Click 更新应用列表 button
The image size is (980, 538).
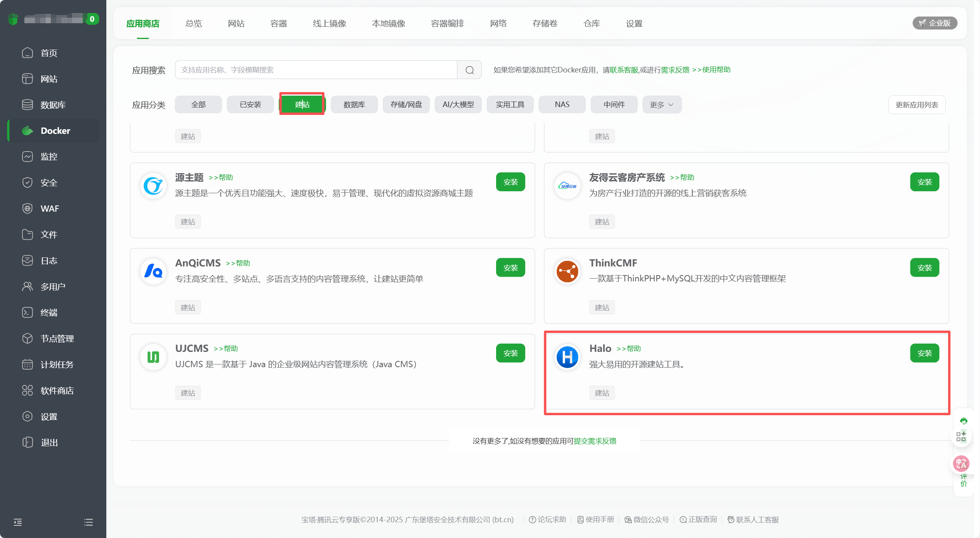tap(917, 105)
